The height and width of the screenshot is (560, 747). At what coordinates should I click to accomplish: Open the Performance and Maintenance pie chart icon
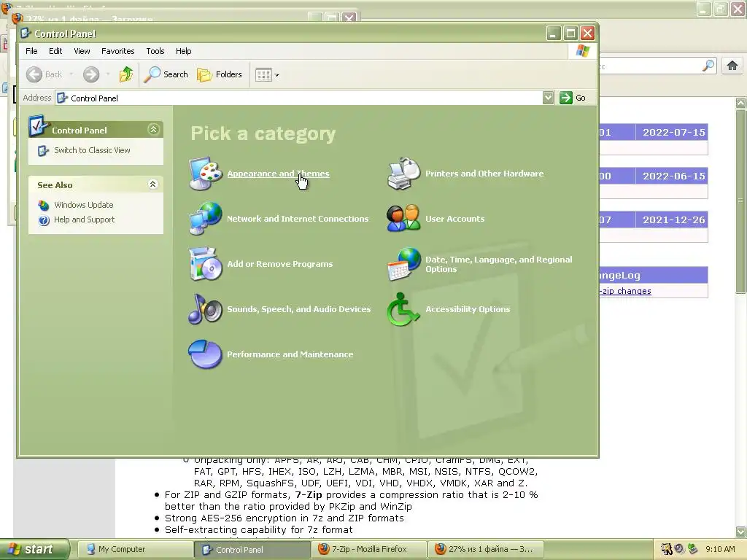pos(205,354)
